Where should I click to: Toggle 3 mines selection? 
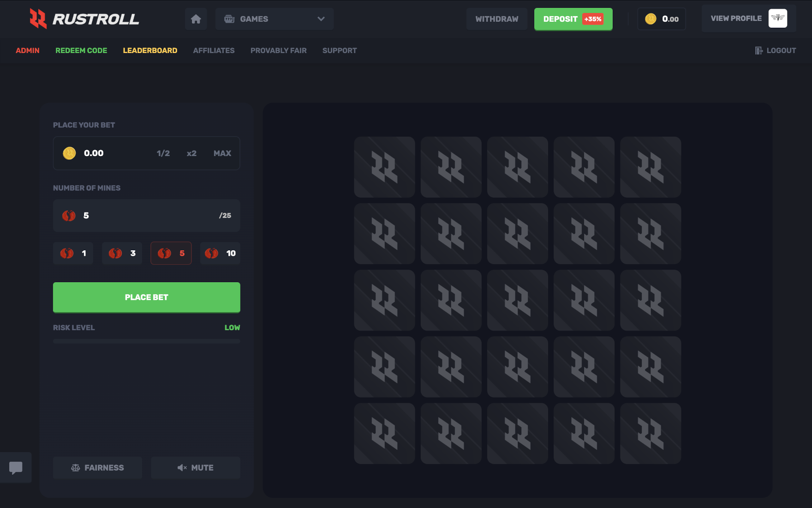tap(122, 253)
